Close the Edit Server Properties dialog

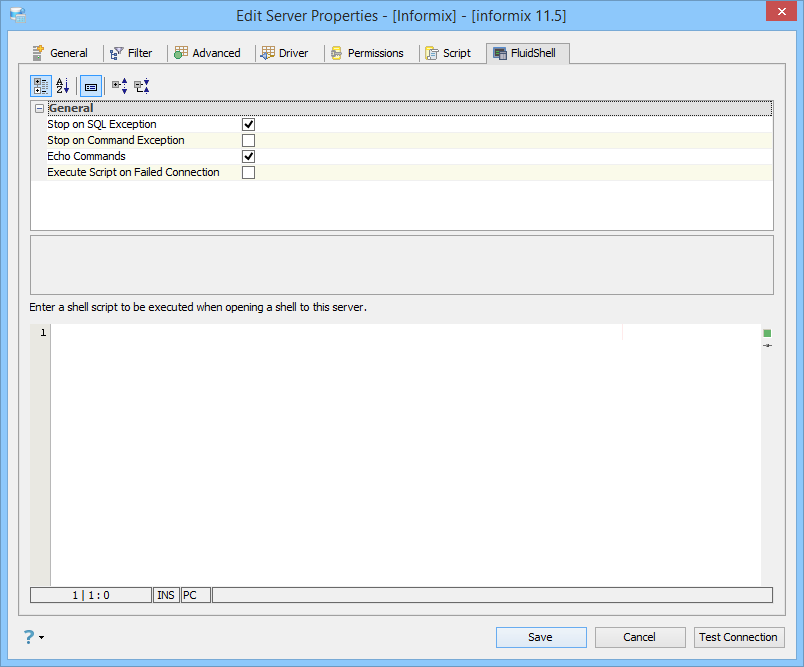781,11
